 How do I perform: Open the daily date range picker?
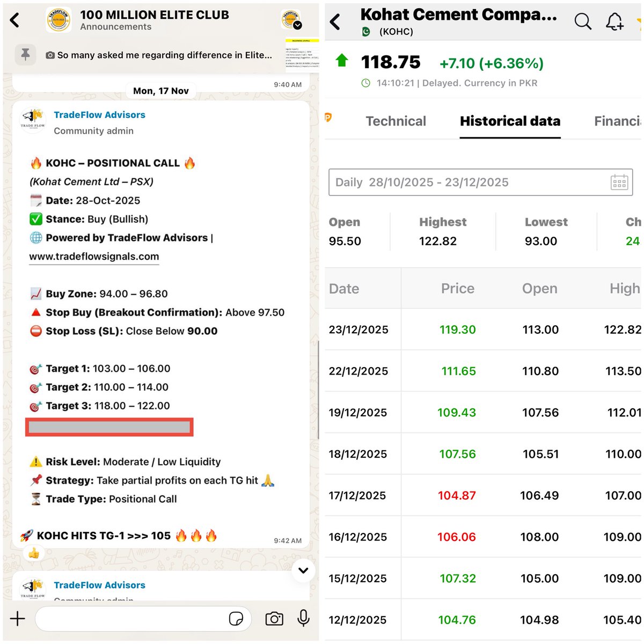point(480,182)
